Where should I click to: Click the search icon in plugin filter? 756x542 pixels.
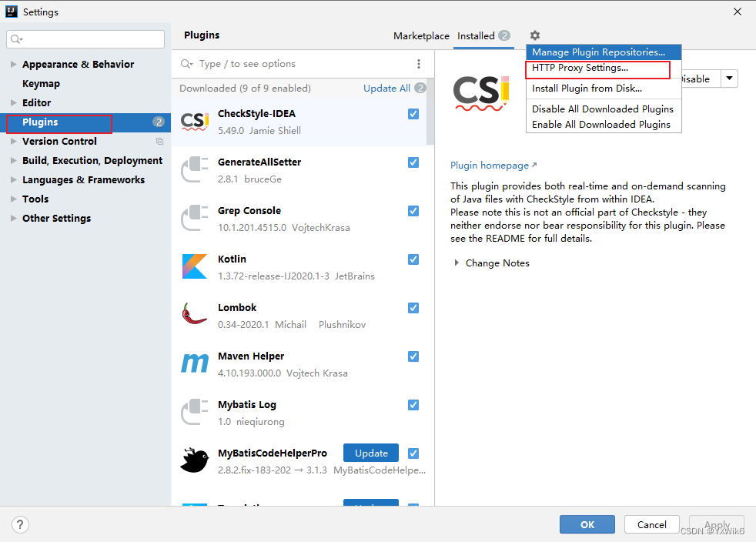coord(186,64)
